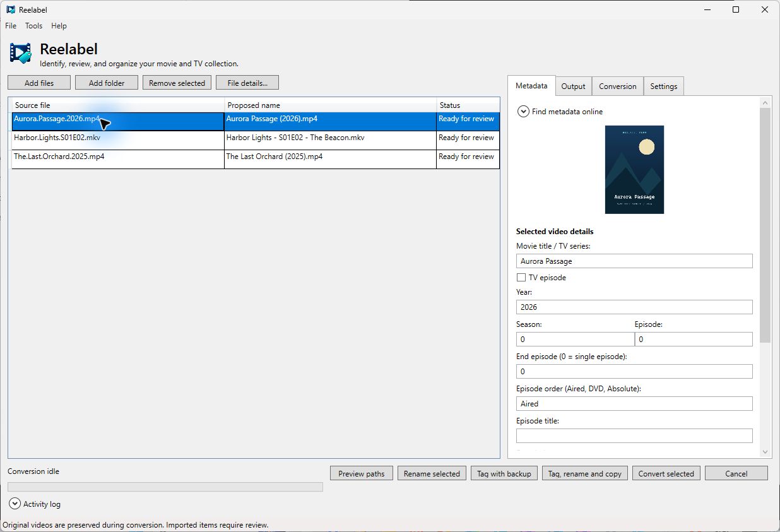Click Preview paths button

[x=362, y=473]
